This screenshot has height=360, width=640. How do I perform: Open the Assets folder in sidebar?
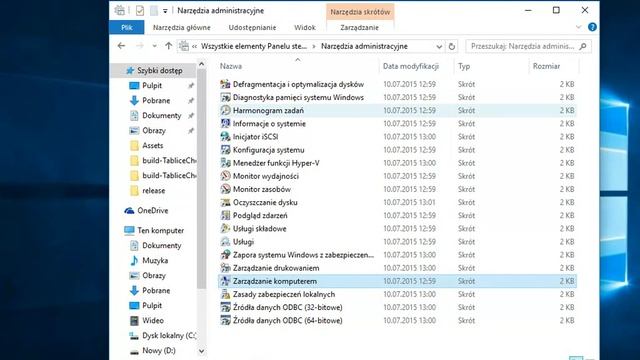pyautogui.click(x=152, y=145)
